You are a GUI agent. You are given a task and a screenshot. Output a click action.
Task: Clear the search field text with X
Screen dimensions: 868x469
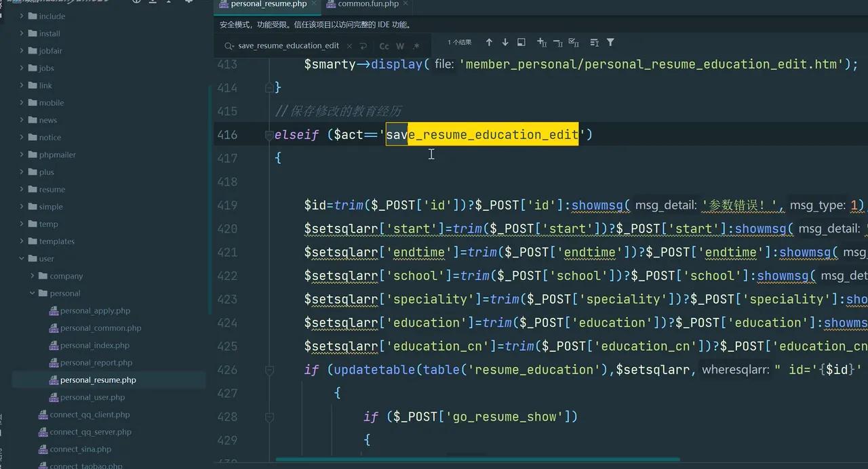[x=349, y=46]
